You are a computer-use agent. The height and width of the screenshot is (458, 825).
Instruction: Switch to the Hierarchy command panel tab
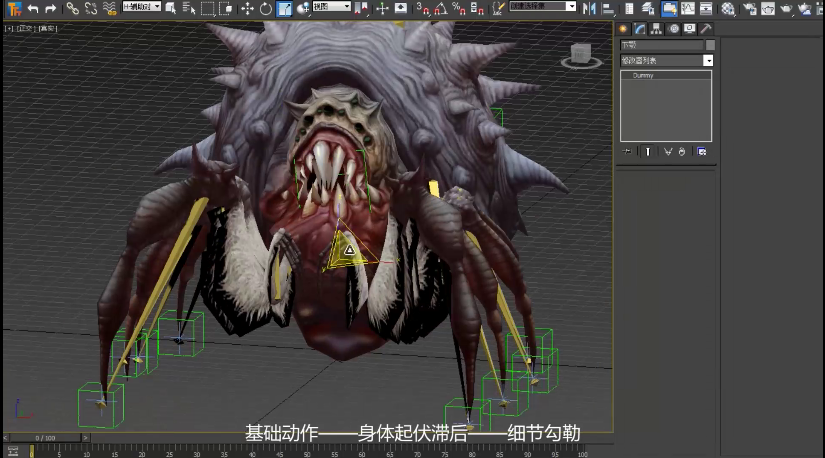coord(657,29)
